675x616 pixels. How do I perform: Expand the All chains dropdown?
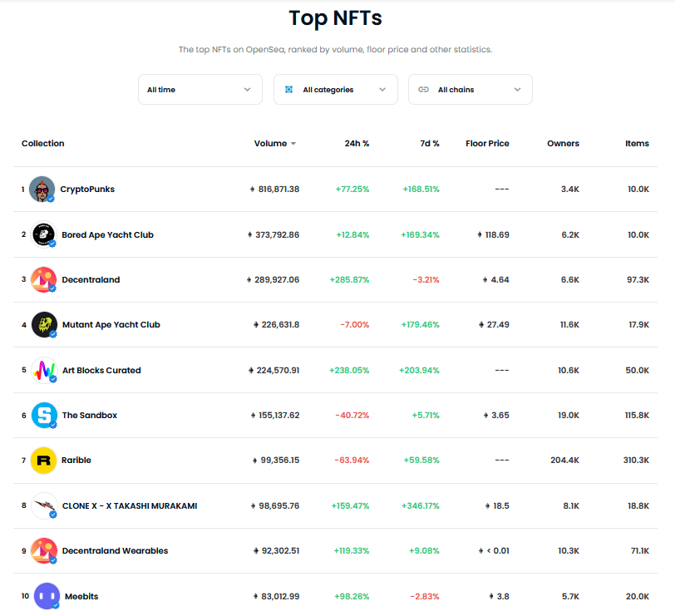coord(471,90)
